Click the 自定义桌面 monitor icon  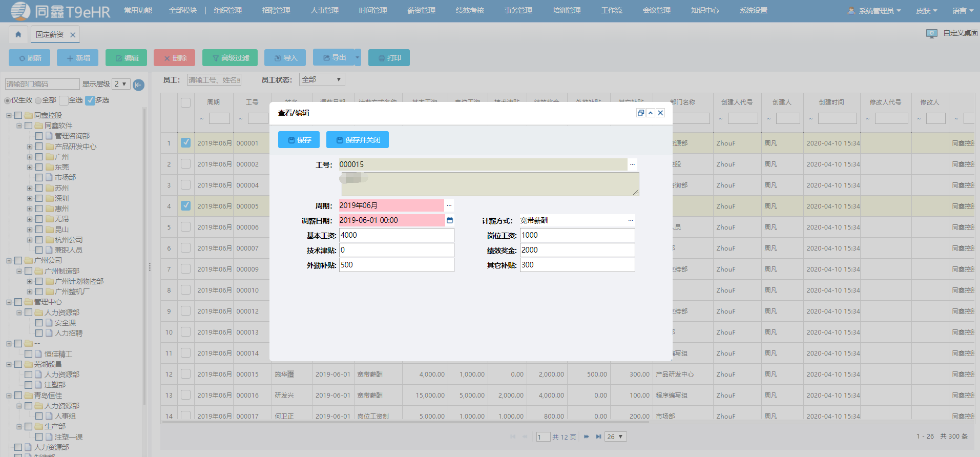click(931, 34)
